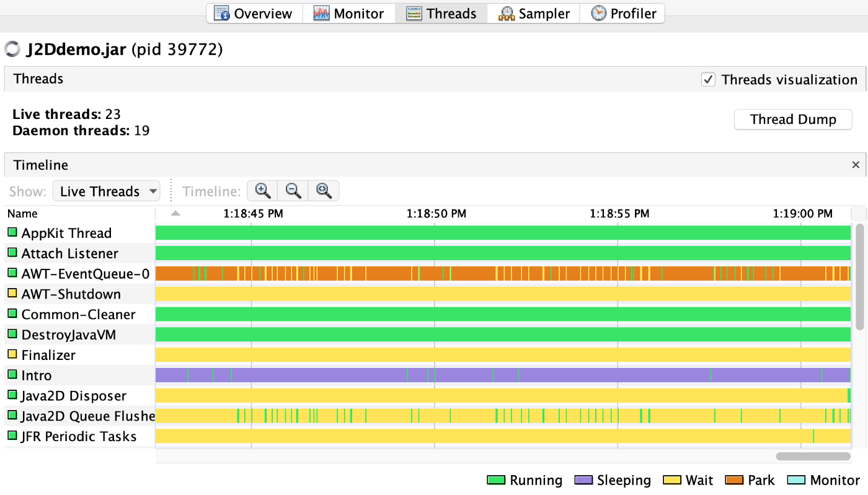Click the horizontal timeline scrollbar thumb
The image size is (868, 495).
coord(813,457)
